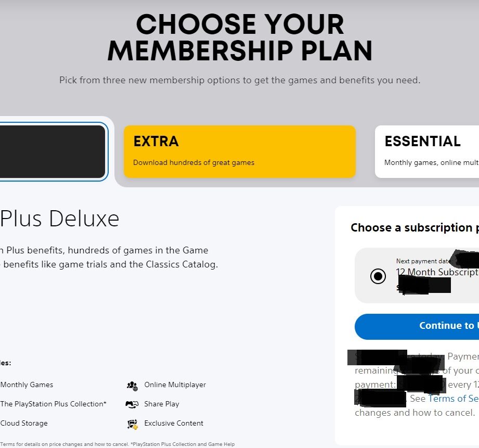Click the 12 Month Subscription option text
This screenshot has width=479, height=448.
pyautogui.click(x=437, y=272)
